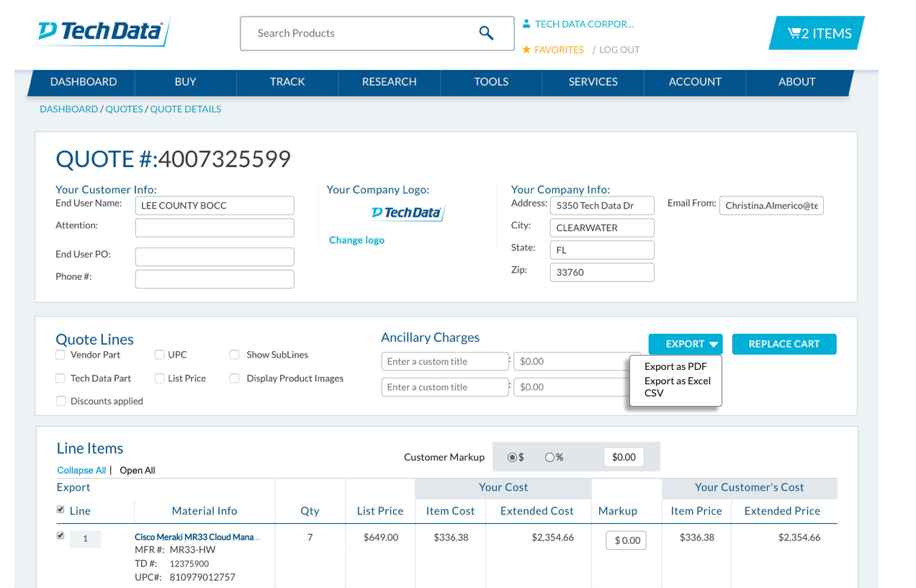Click the Change logo link
Screen dimensions: 916x588
(356, 240)
